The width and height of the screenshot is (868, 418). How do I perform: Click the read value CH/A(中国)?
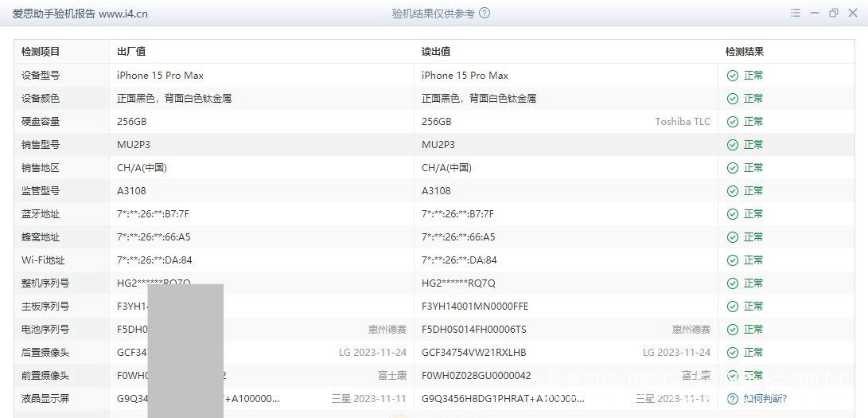click(447, 168)
